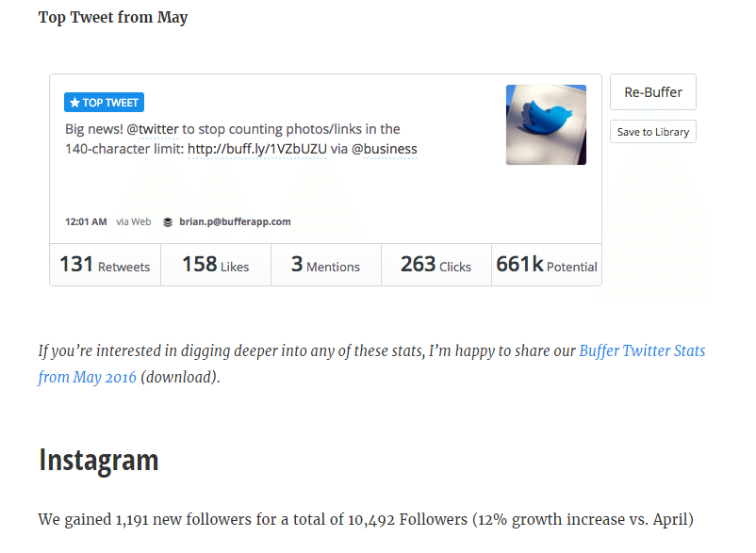
Task: Open the Buffer Twitter Stats from May 2016 link
Action: (x=371, y=364)
